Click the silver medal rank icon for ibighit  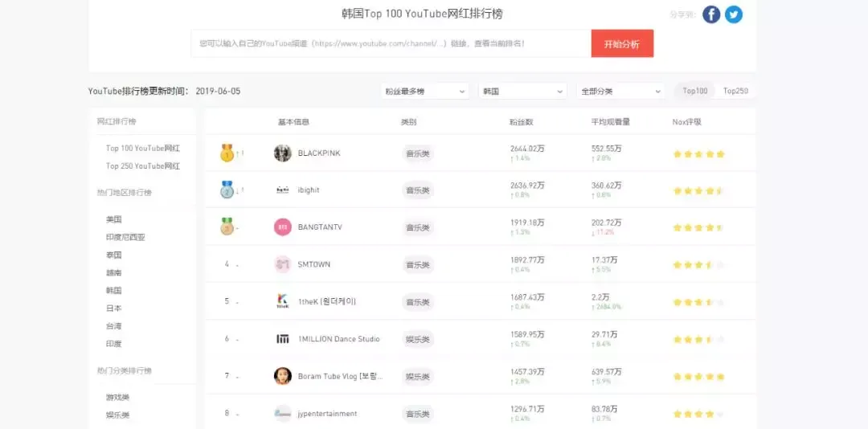point(227,190)
